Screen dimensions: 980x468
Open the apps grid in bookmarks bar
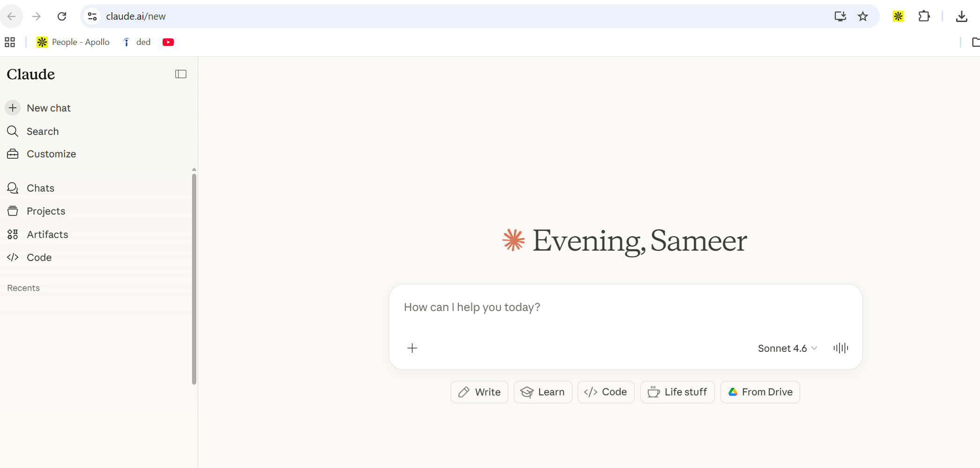pos(10,42)
